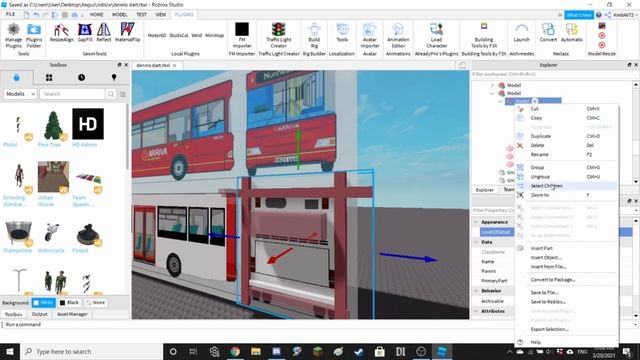Collapse the Attributes properties section
The height and width of the screenshot is (360, 640).
[476, 311]
